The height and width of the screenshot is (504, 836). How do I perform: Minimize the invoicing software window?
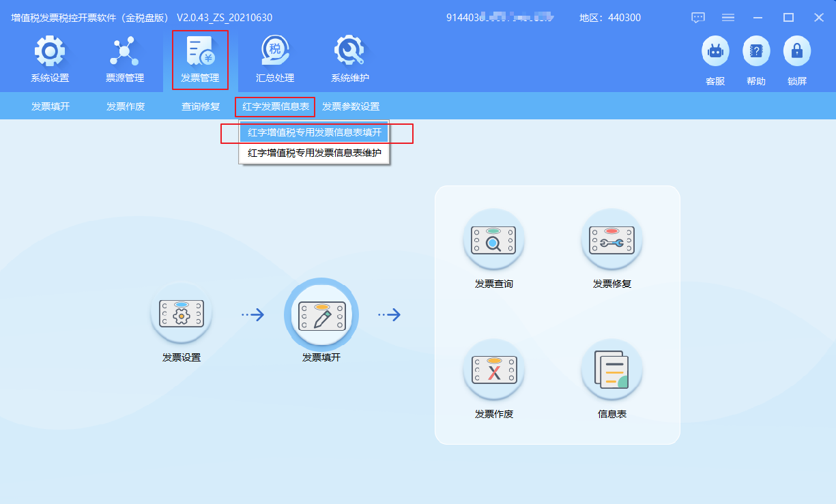[758, 18]
